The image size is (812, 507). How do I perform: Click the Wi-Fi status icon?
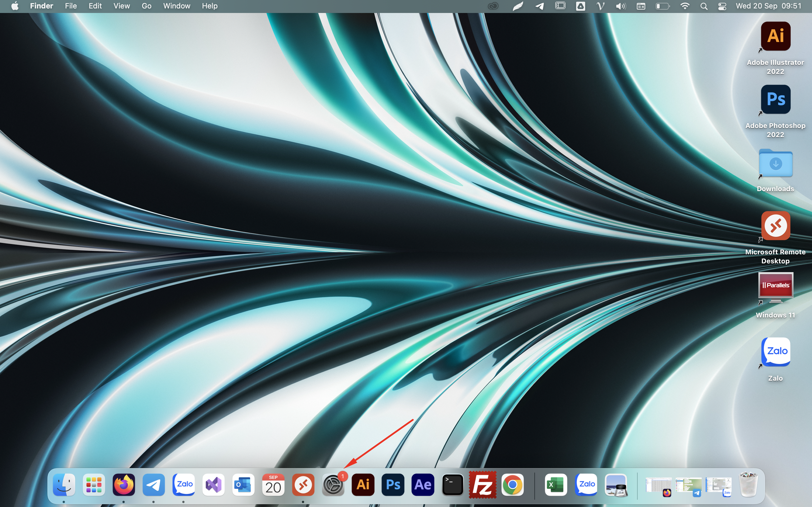pyautogui.click(x=684, y=6)
